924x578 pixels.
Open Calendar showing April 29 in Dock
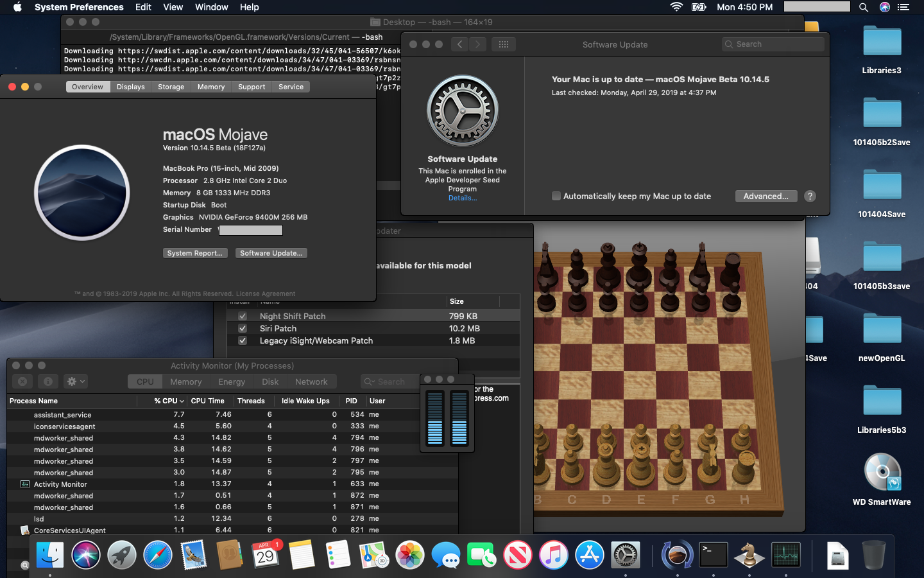point(266,555)
